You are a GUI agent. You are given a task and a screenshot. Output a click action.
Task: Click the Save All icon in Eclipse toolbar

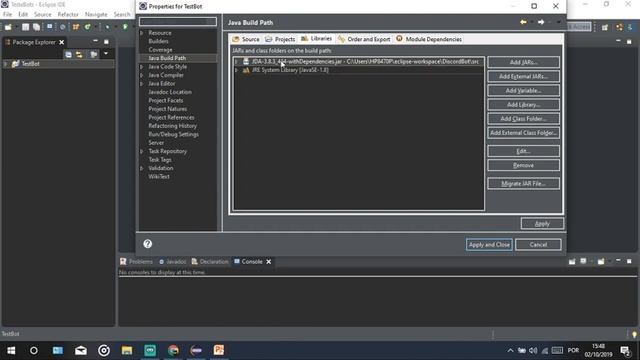(x=36, y=27)
